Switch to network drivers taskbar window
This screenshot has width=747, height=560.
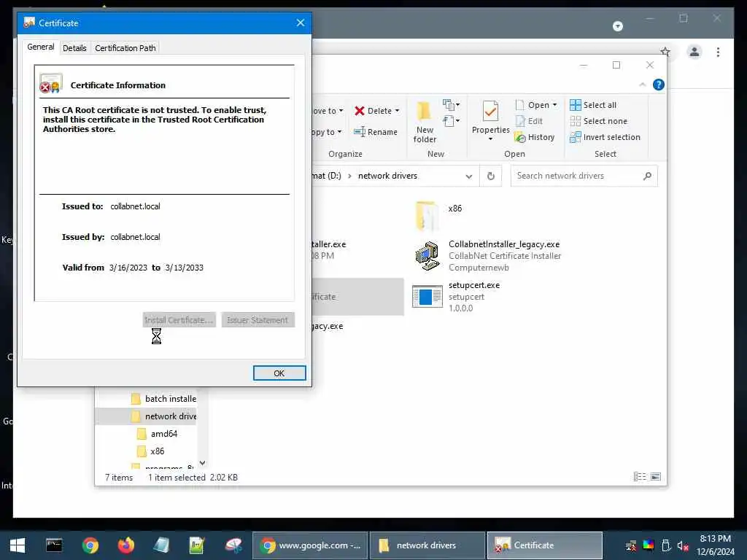[x=427, y=545]
